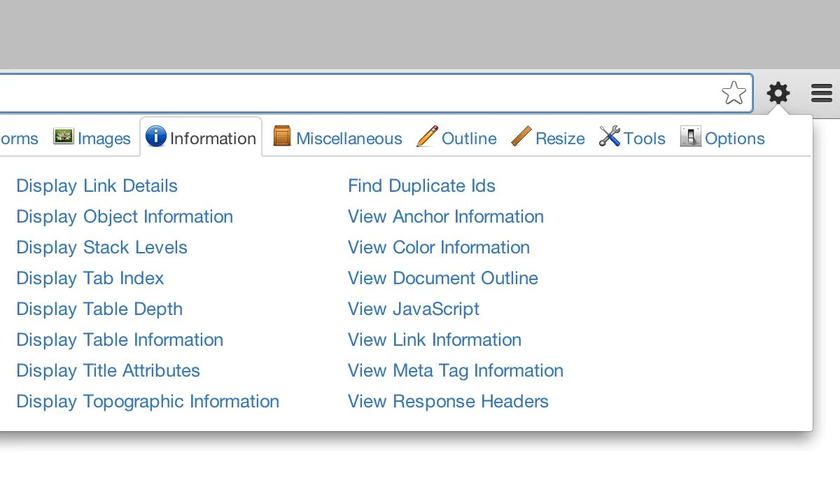Click inside the address bar field
This screenshot has width=840, height=504.
(x=350, y=93)
